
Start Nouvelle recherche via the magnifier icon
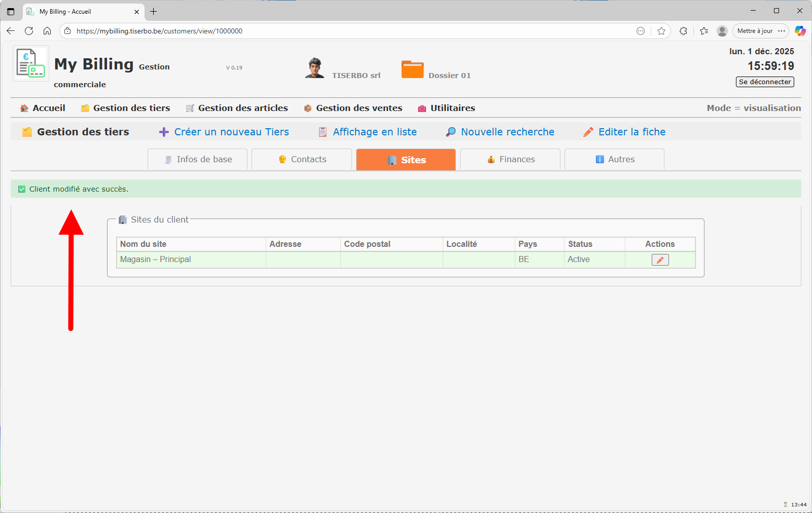click(450, 131)
